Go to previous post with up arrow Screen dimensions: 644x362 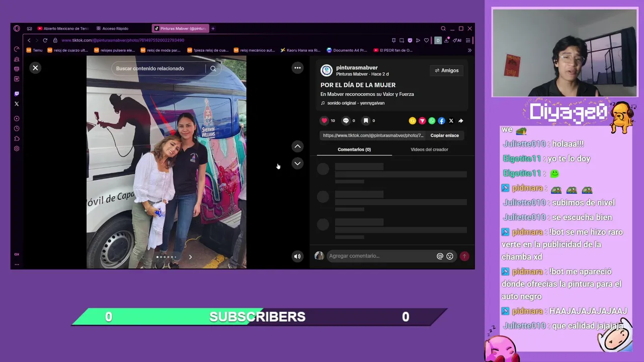click(x=297, y=146)
